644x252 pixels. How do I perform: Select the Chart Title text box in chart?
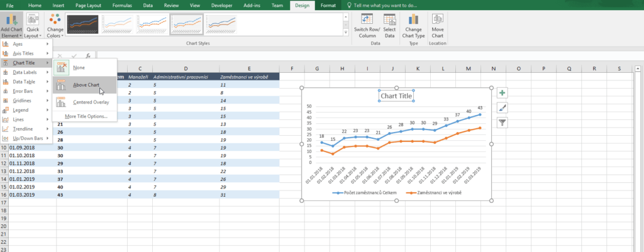[x=397, y=96]
